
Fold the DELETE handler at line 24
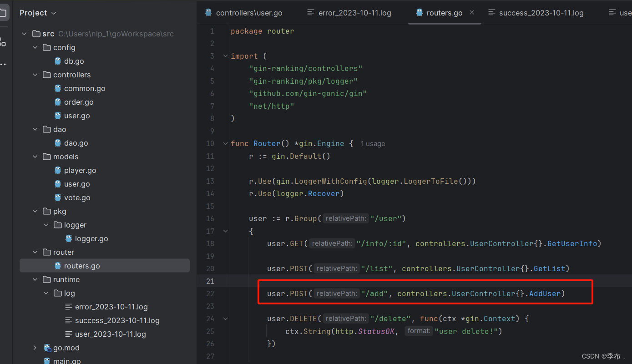[225, 318]
